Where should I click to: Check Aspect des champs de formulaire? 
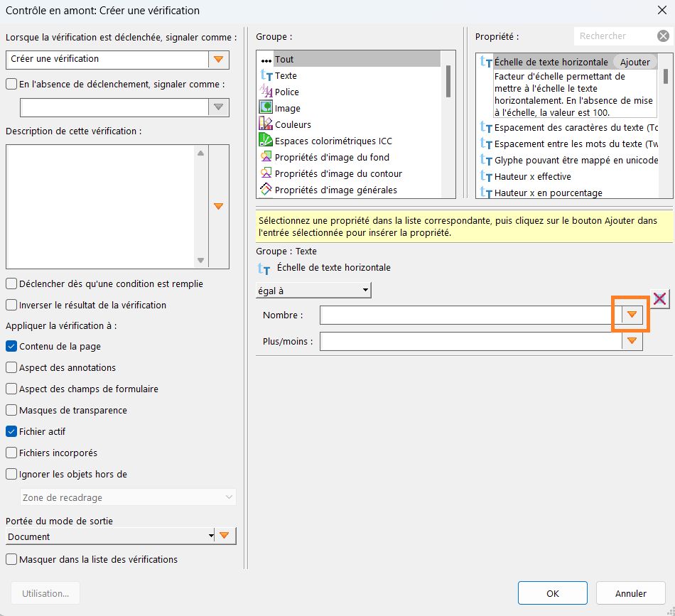tap(11, 389)
